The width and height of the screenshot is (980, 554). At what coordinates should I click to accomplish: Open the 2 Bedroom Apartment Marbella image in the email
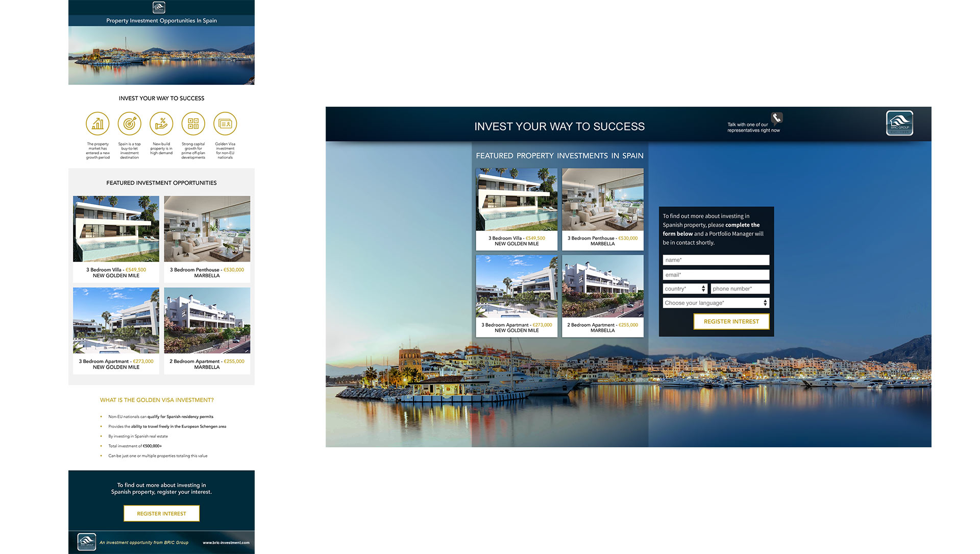207,320
